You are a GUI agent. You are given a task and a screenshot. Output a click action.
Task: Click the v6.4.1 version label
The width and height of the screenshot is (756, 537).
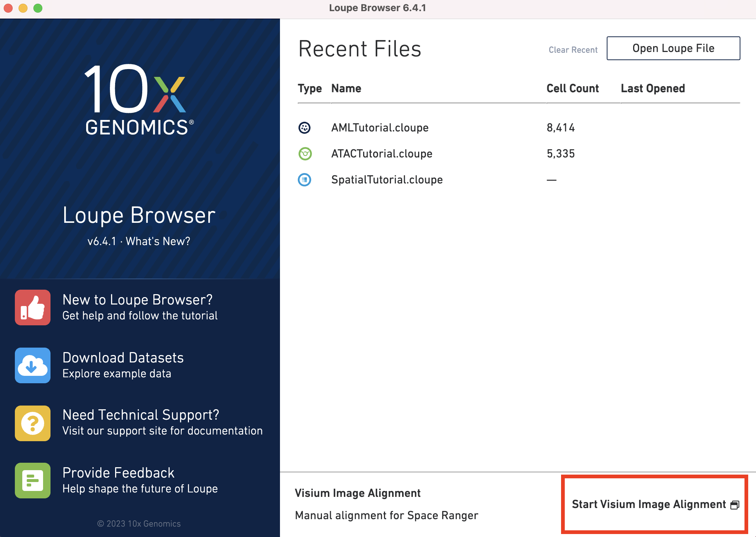pos(102,241)
